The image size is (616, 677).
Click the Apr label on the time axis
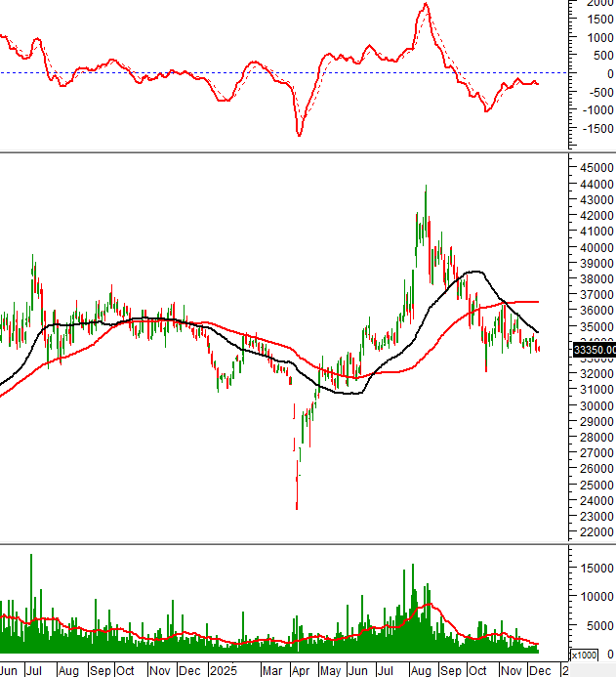click(x=302, y=671)
